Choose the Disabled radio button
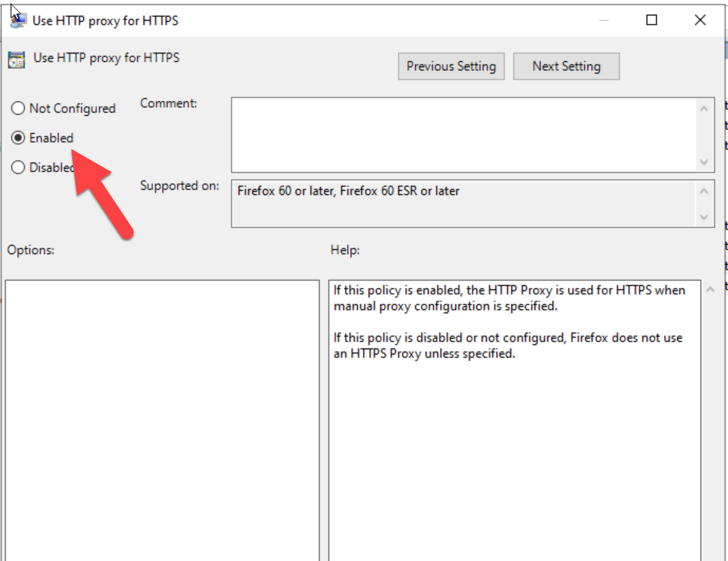 click(18, 167)
